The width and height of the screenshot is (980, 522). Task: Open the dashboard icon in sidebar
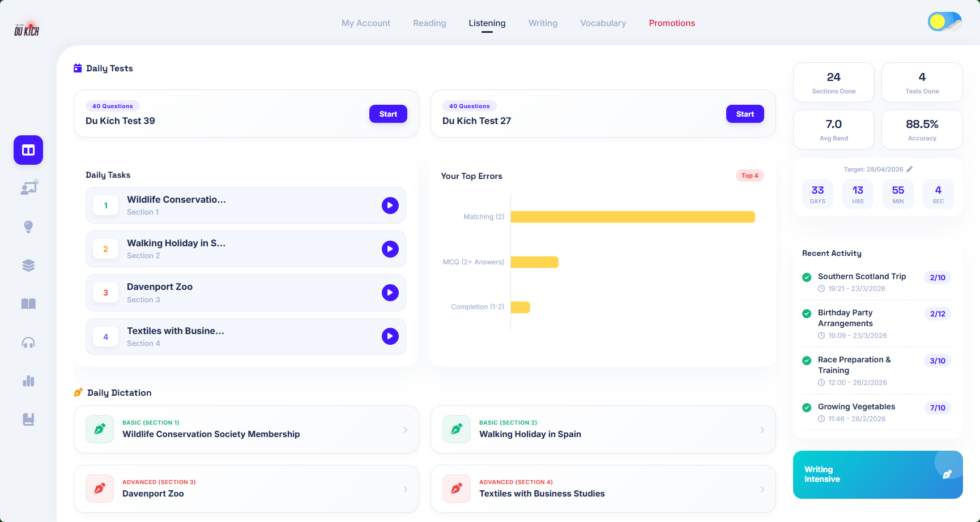coord(28,150)
